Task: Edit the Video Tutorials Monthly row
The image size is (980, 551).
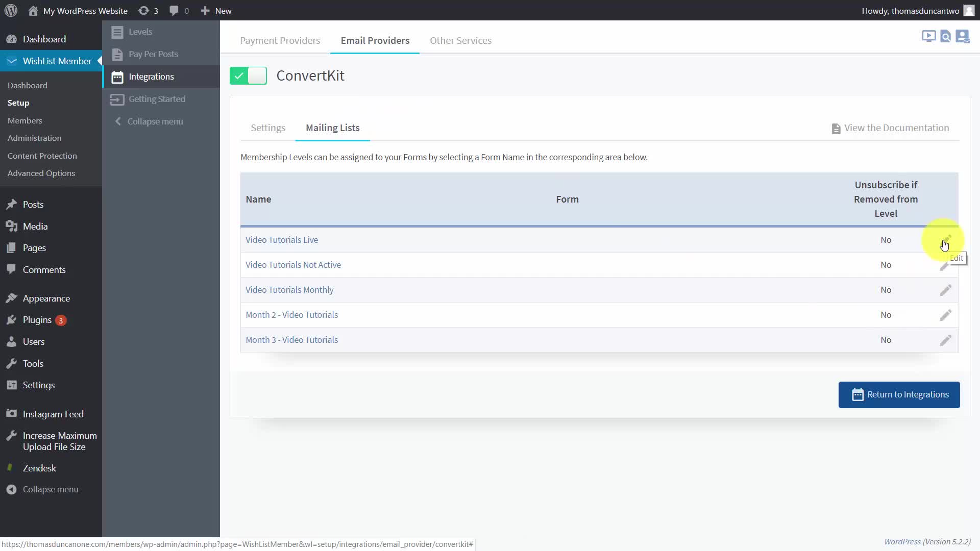Action: point(946,290)
